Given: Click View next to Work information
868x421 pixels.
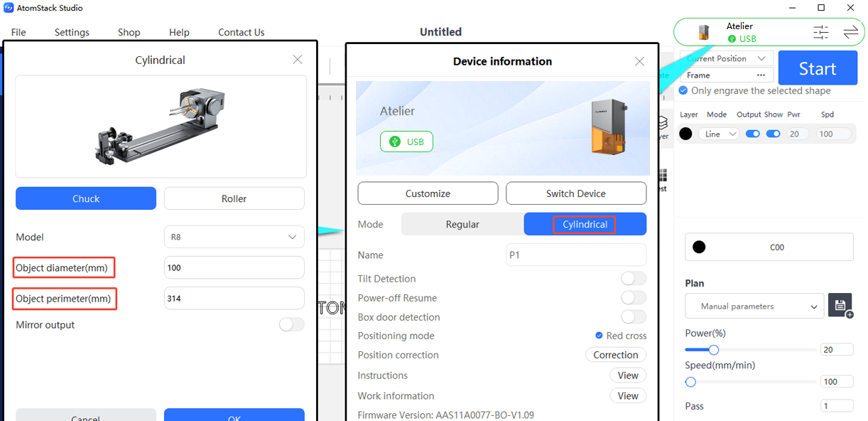Looking at the screenshot, I should click(x=628, y=395).
